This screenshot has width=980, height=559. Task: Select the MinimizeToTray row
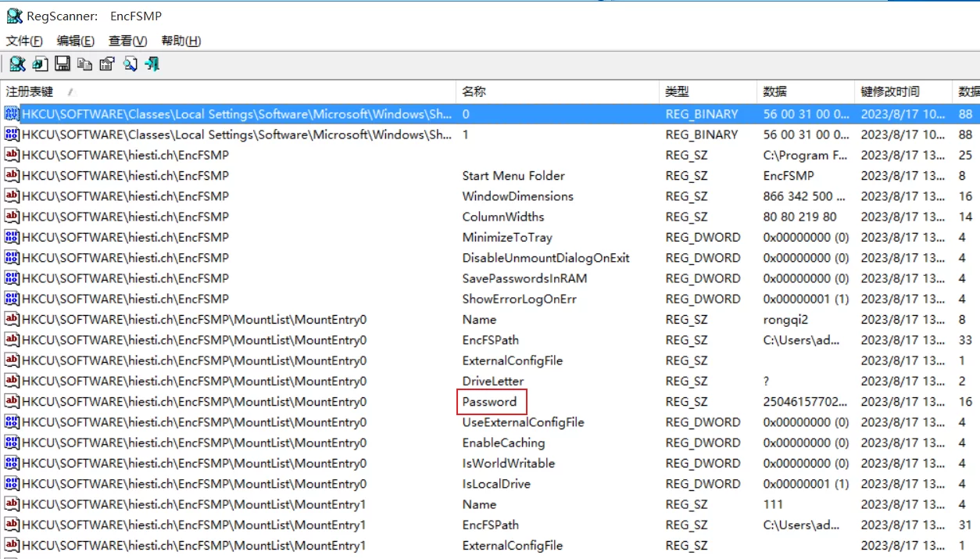[506, 238]
